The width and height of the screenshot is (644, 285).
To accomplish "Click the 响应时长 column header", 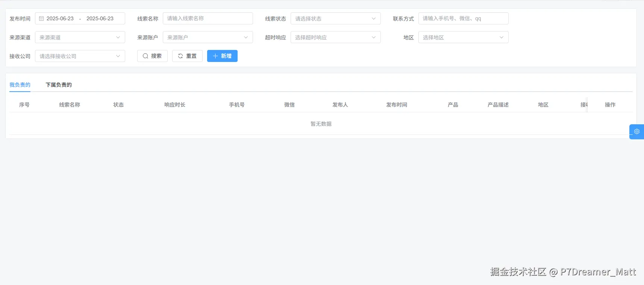I will [175, 105].
